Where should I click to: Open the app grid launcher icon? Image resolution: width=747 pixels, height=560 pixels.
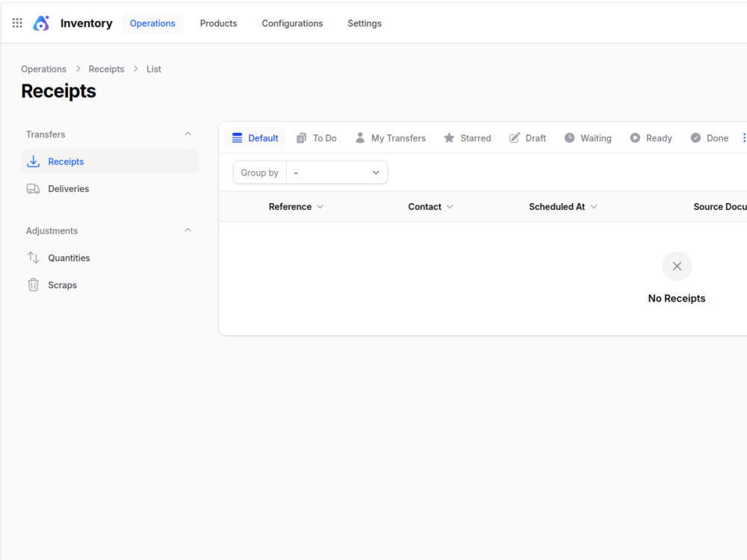[x=17, y=23]
